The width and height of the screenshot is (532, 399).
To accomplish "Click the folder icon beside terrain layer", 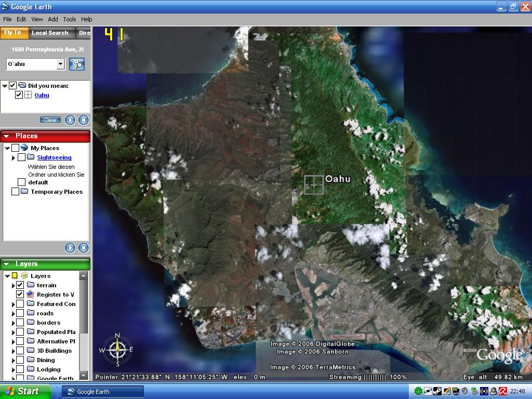I will pyautogui.click(x=31, y=285).
